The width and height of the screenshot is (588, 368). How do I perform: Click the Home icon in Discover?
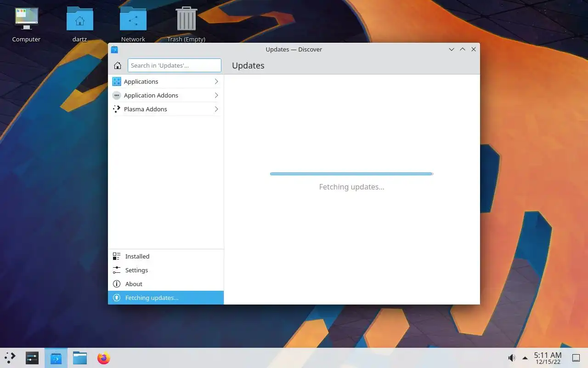click(117, 65)
